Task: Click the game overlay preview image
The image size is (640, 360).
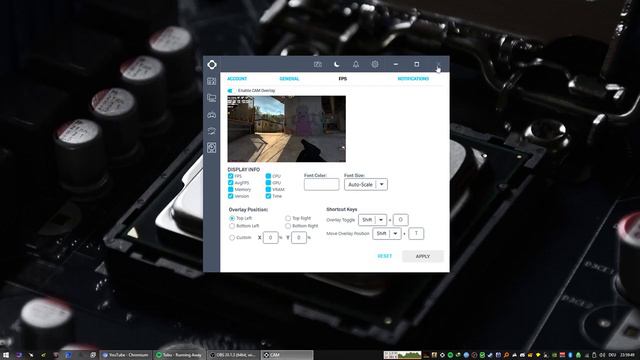Action: pyautogui.click(x=287, y=129)
